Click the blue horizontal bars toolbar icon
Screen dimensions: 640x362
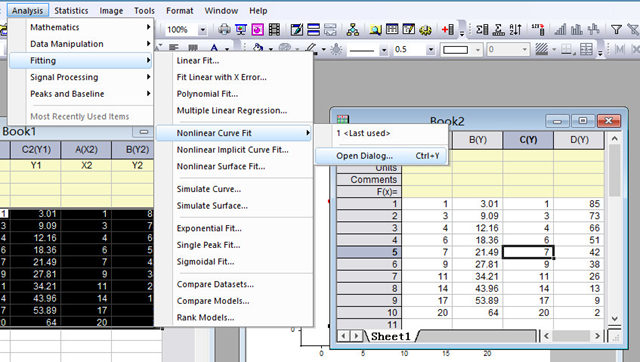313,29
